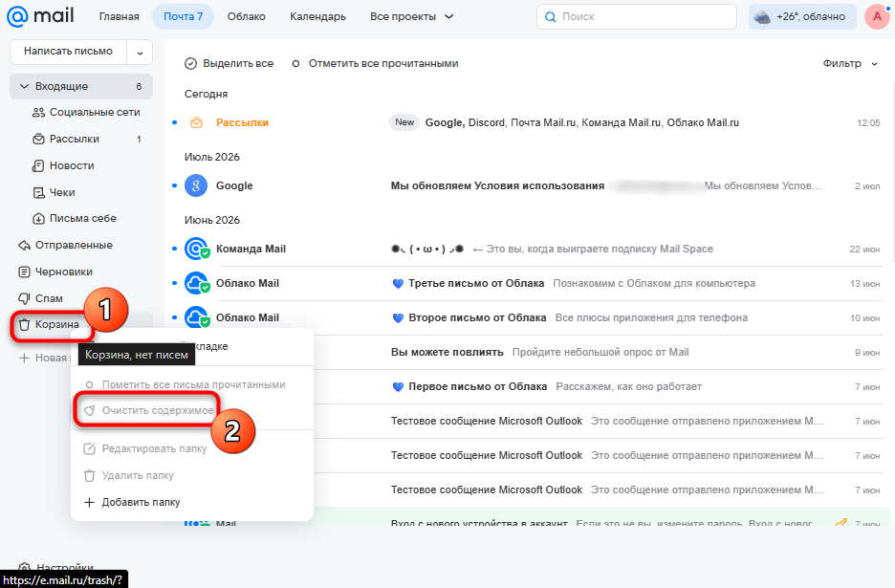Choose Очистить содержимое from context menu
Viewport: 895px width, 588px height.
click(x=192, y=410)
